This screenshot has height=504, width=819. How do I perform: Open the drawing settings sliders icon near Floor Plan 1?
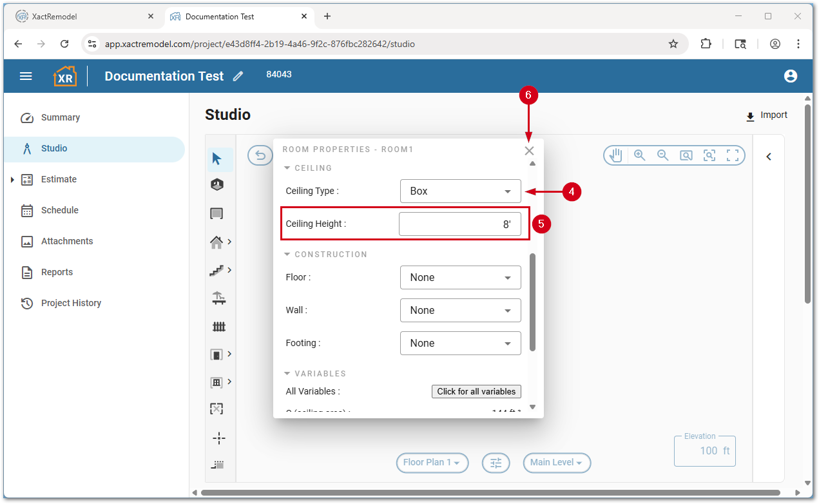(x=496, y=463)
